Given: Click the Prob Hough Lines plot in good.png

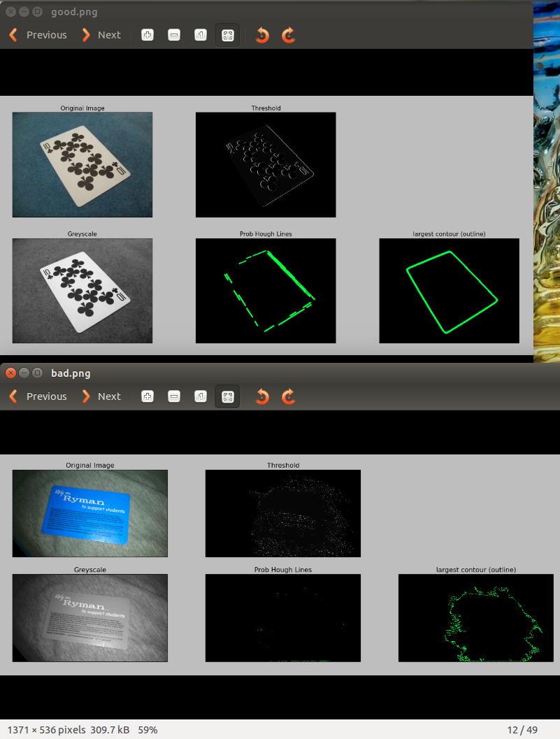Looking at the screenshot, I should click(x=266, y=291).
